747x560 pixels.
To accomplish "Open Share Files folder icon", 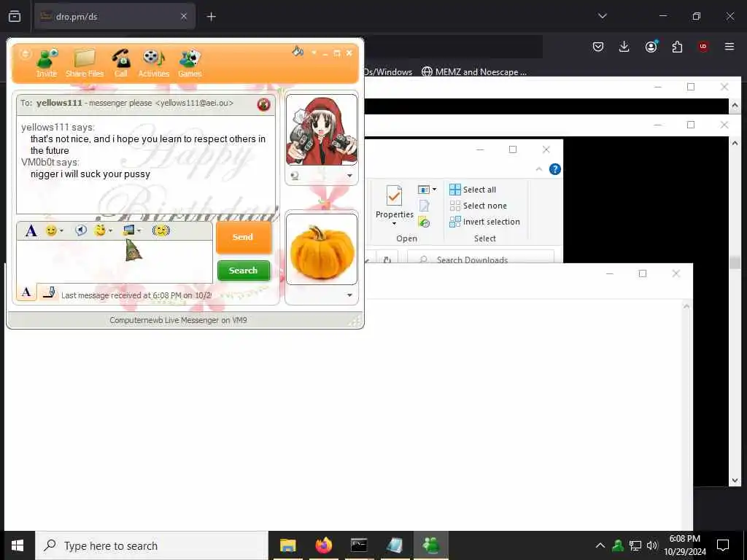I will pyautogui.click(x=85, y=63).
